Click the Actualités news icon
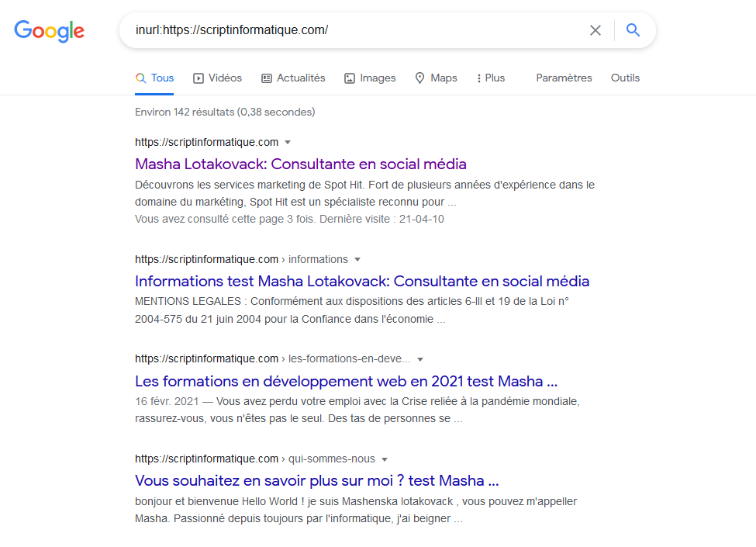 click(x=267, y=78)
